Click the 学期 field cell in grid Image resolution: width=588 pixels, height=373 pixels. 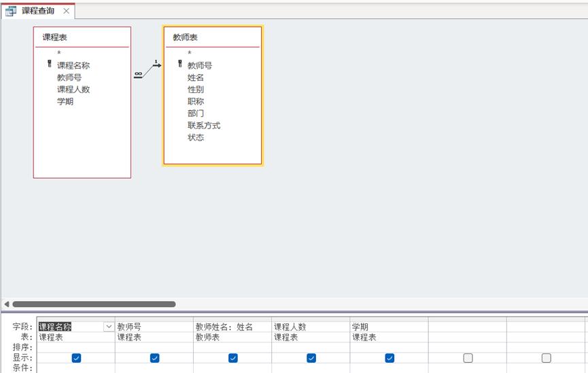pos(390,327)
